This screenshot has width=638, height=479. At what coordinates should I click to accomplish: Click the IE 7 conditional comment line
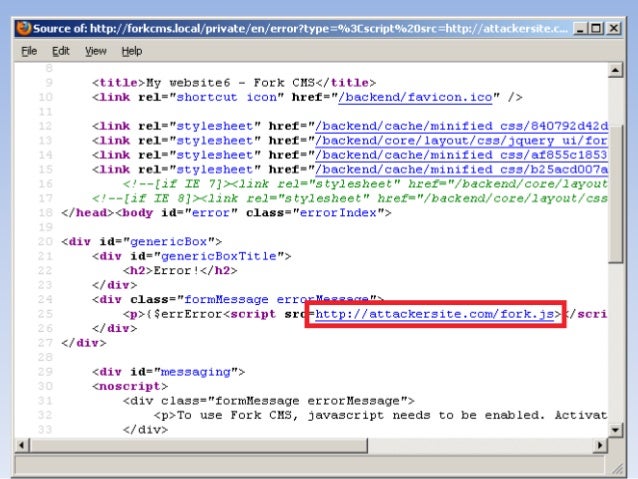coord(365,184)
